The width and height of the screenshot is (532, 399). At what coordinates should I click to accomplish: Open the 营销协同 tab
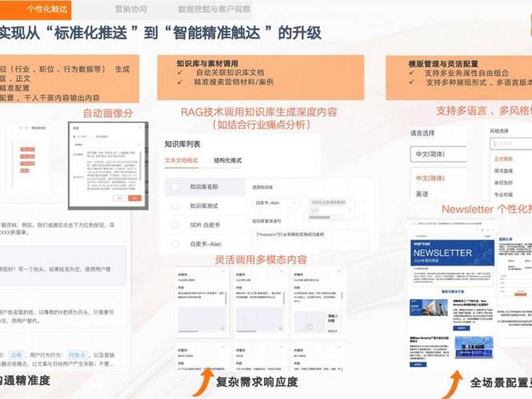[131, 9]
